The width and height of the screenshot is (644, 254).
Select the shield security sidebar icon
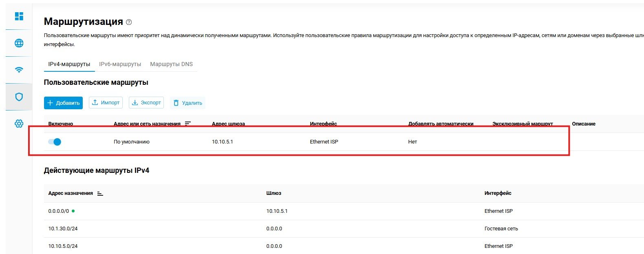pos(19,97)
